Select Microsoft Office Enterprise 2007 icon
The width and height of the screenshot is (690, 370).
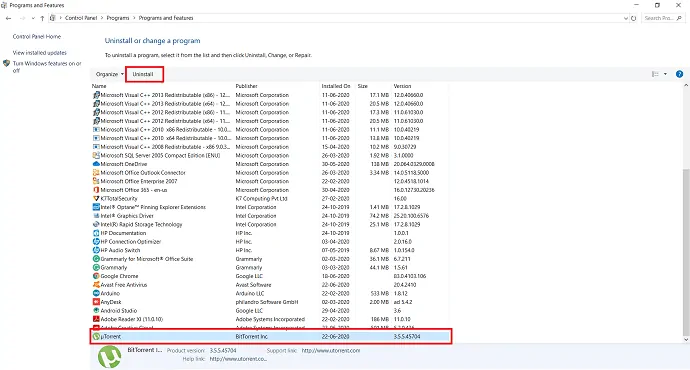96,181
